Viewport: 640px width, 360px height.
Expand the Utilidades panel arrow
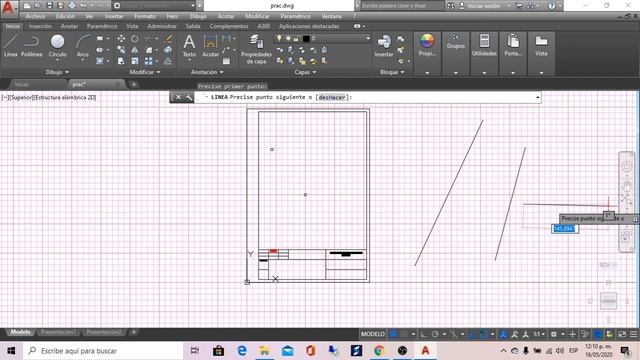pos(484,73)
